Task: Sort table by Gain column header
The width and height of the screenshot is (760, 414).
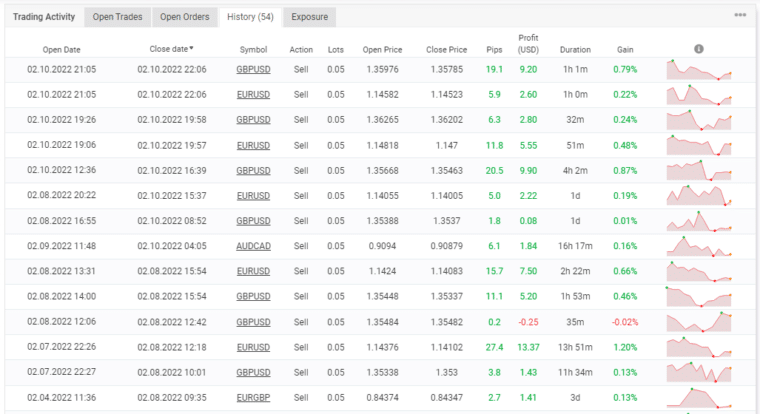Action: (x=625, y=49)
